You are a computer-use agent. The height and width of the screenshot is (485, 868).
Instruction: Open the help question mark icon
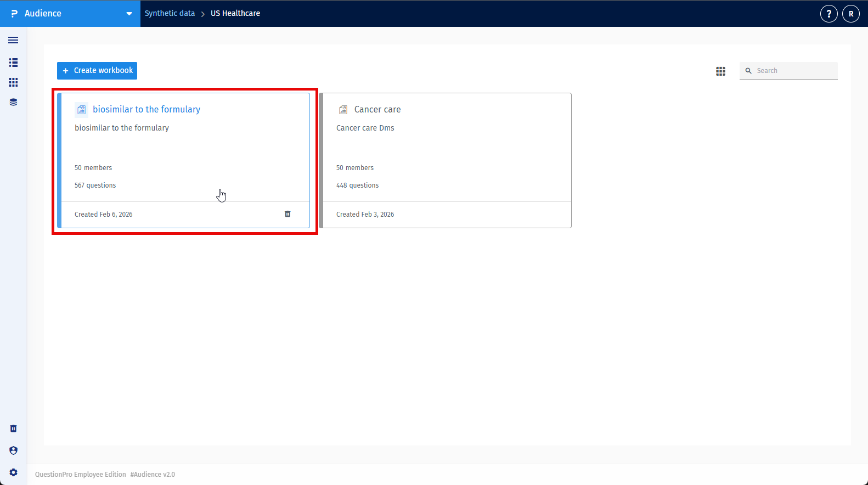828,14
